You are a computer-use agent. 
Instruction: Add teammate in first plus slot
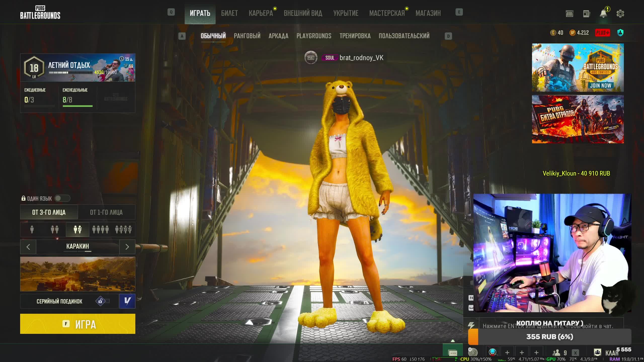(507, 352)
